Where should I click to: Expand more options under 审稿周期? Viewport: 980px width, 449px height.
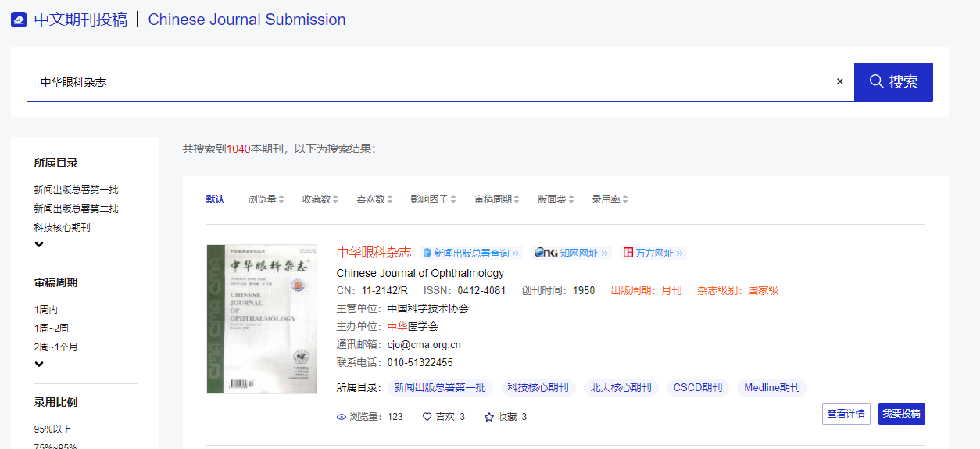[x=39, y=364]
